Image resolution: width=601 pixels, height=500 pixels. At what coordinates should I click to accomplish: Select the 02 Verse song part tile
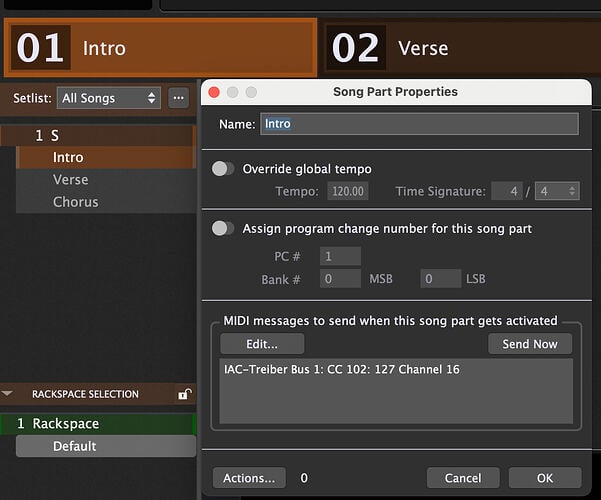(460, 47)
